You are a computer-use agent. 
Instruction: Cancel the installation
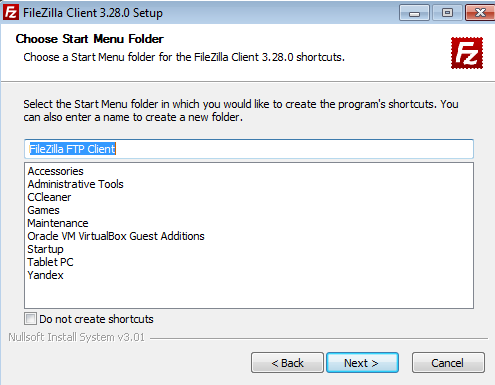click(448, 363)
